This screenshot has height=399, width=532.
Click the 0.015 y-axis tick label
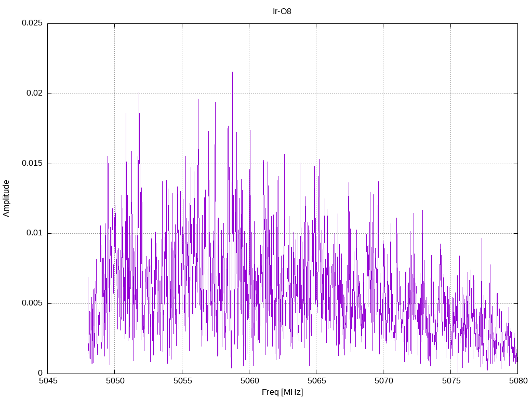[x=32, y=163]
